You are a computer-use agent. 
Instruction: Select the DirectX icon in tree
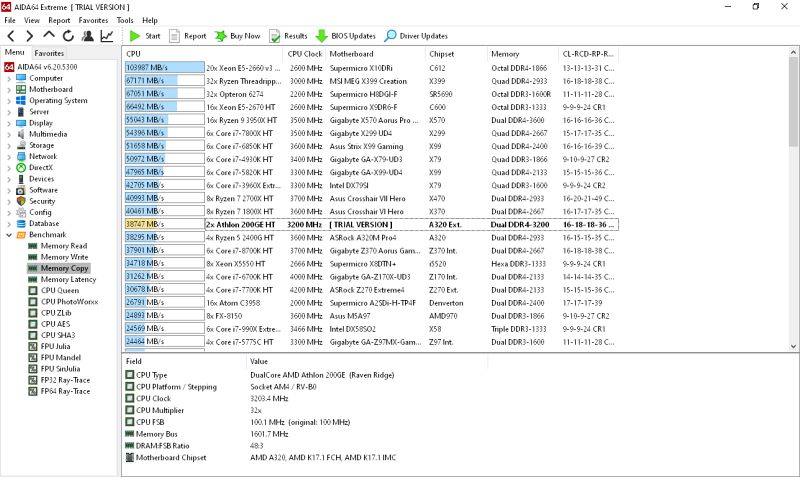click(21, 167)
